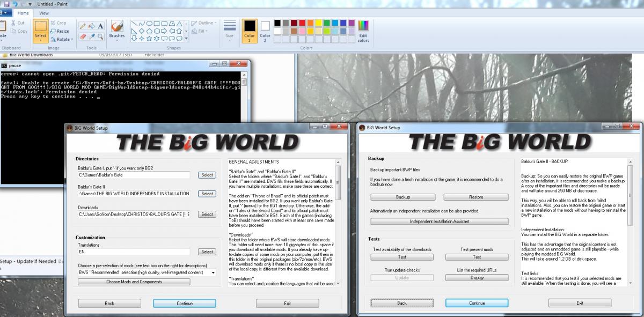Pick the Oval shape
This screenshot has height=317, width=644.
click(x=149, y=24)
